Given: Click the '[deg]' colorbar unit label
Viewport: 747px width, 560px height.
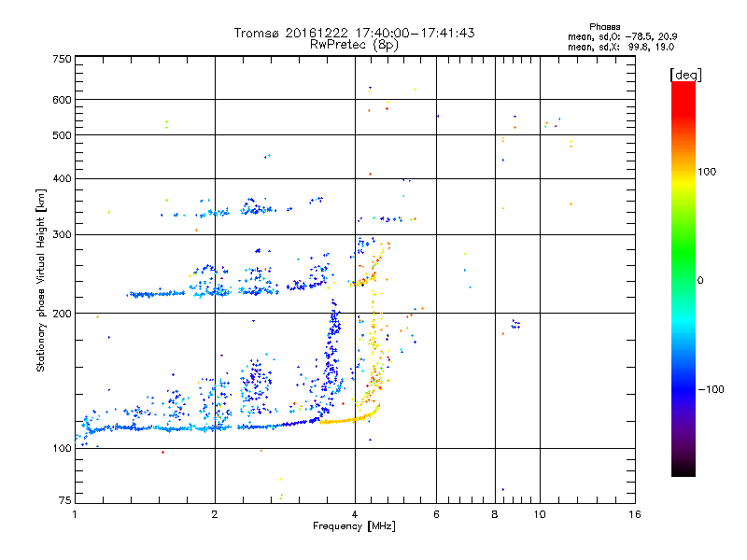Looking at the screenshot, I should tap(685, 75).
